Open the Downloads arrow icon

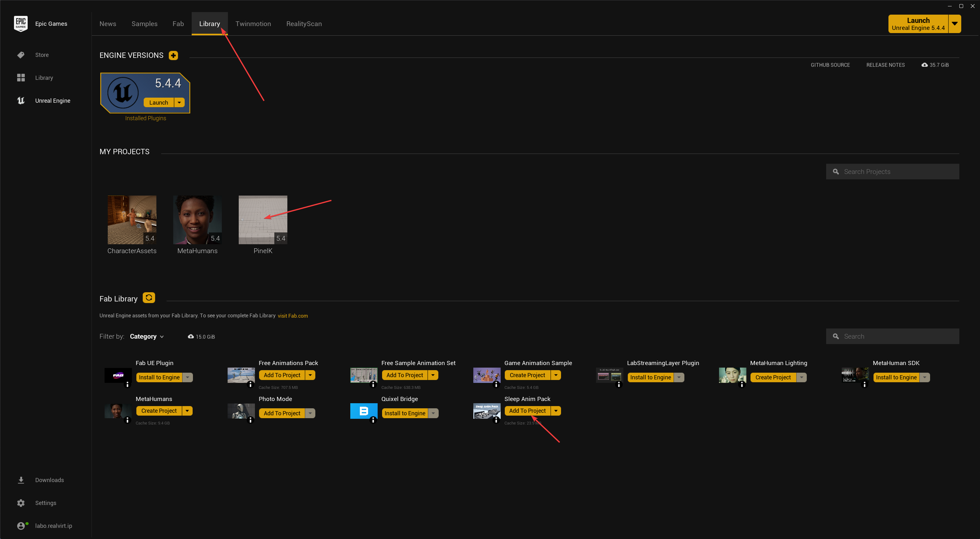(21, 480)
